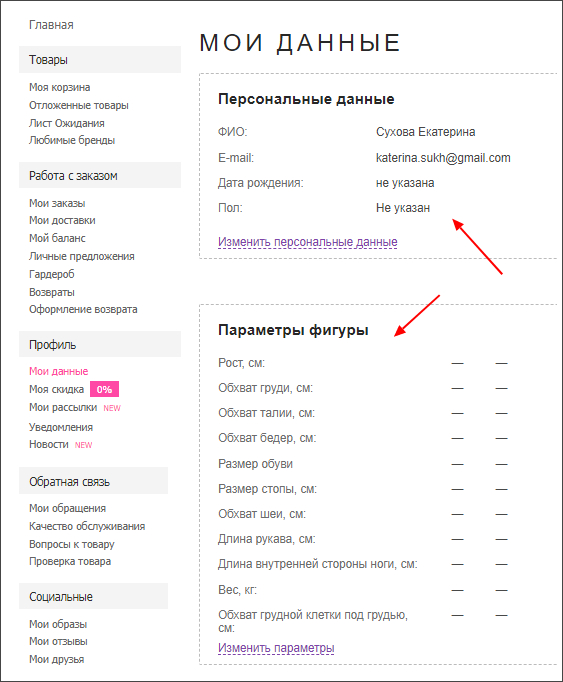
Task: Open Мой баланс
Action: point(57,238)
